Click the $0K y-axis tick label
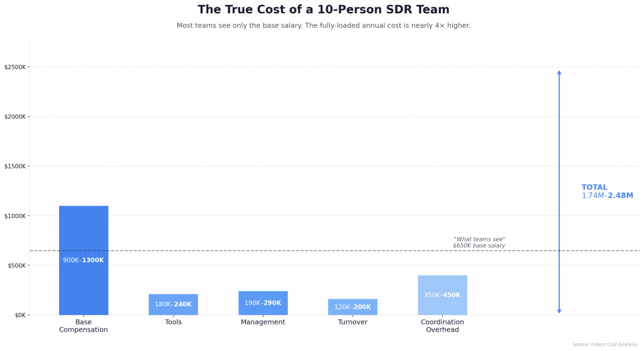Image resolution: width=644 pixels, height=351 pixels. tap(20, 315)
